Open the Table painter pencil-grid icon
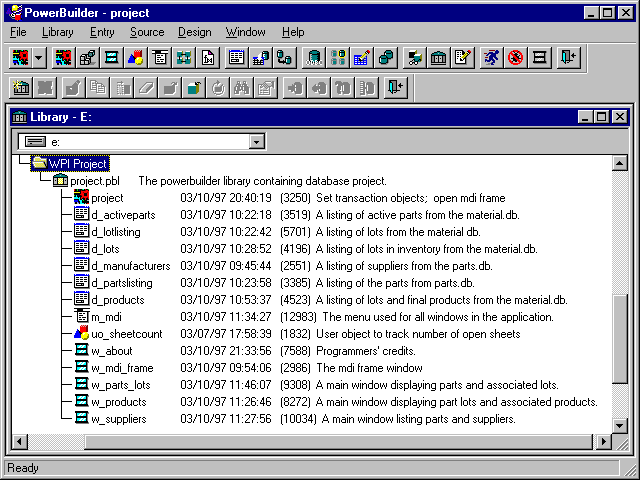640x480 pixels. [x=362, y=58]
